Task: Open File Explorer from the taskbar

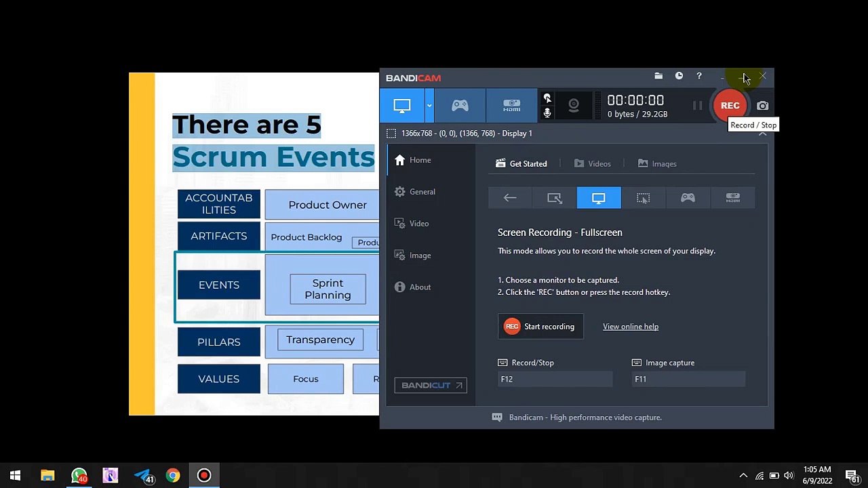Action: [47, 476]
